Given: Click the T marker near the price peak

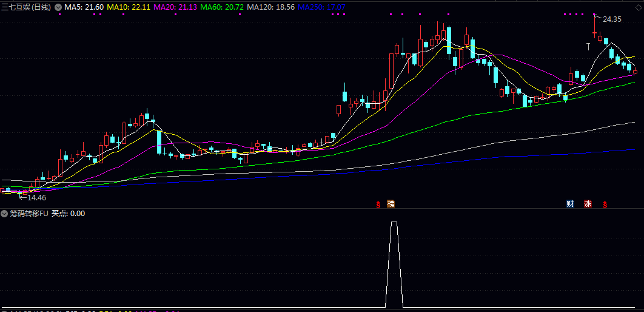Looking at the screenshot, I should pos(588,47).
